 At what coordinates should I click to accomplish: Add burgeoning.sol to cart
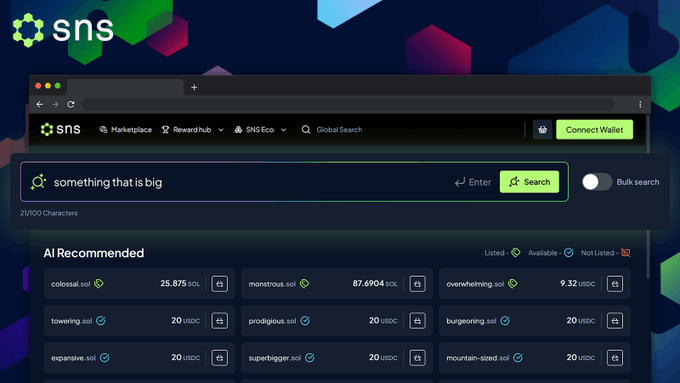[615, 321]
